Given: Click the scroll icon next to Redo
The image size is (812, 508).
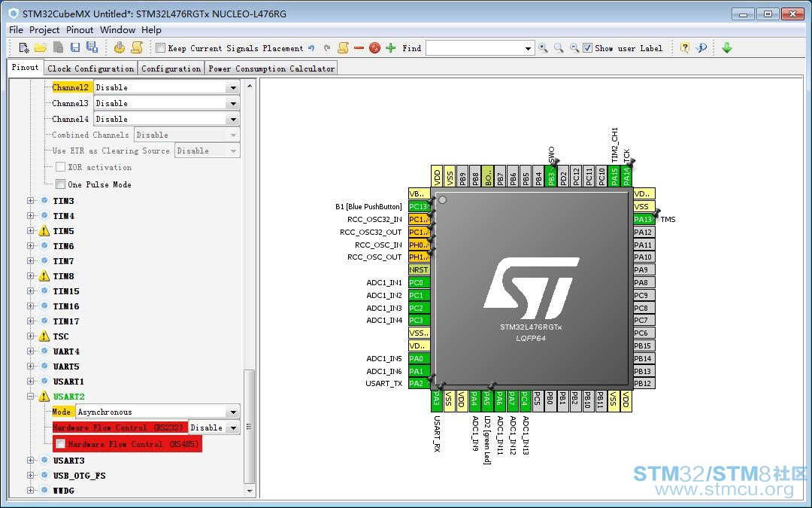Looking at the screenshot, I should coord(343,47).
